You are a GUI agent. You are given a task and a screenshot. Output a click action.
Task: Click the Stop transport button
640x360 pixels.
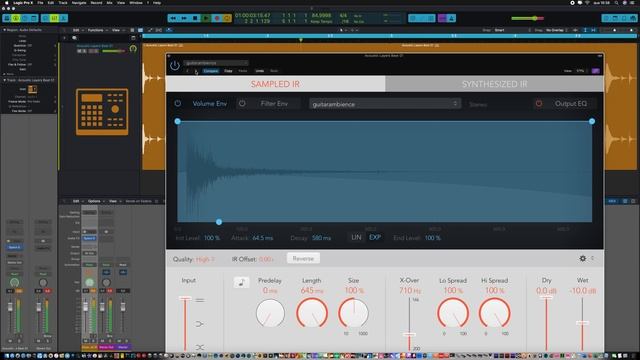[x=195, y=18]
